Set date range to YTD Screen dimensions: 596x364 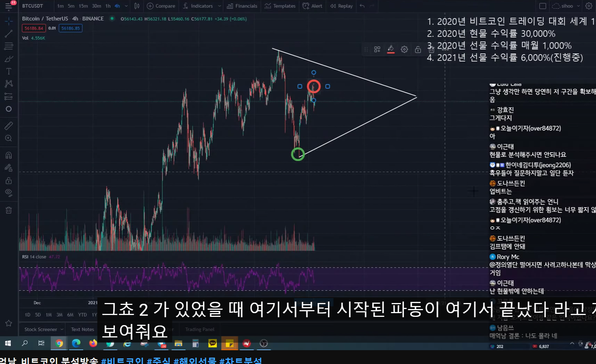[82, 315]
